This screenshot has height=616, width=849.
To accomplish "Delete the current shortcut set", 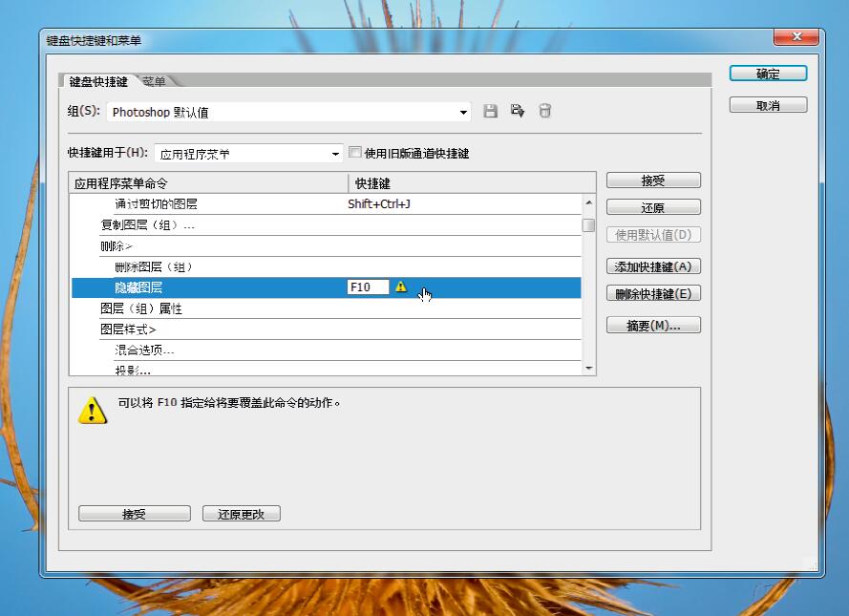I will tap(544, 111).
